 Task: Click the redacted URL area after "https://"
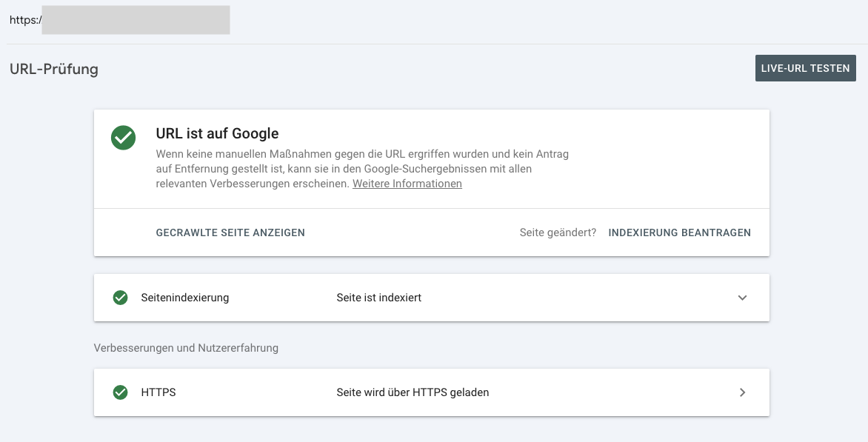(136, 20)
